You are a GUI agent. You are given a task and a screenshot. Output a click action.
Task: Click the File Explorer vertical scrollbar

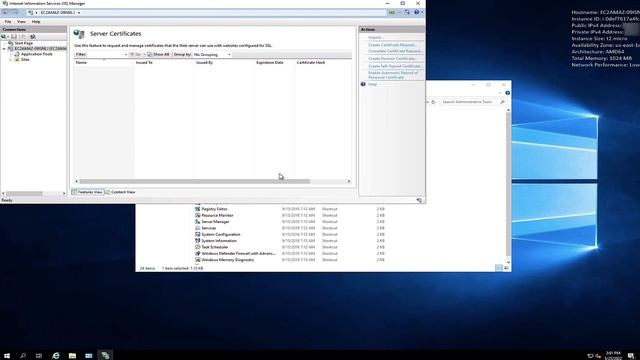pos(508,184)
